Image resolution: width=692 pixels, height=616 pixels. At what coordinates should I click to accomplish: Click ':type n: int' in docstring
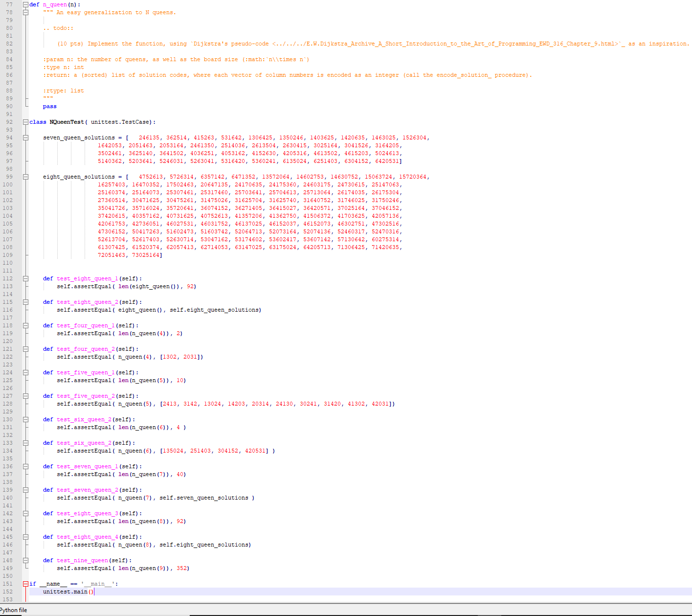click(x=64, y=67)
